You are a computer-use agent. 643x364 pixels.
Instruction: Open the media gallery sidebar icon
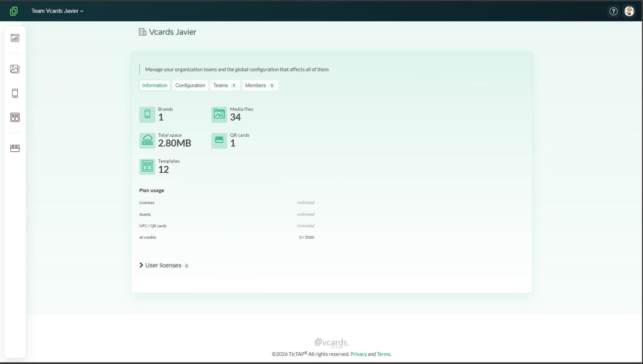[15, 69]
